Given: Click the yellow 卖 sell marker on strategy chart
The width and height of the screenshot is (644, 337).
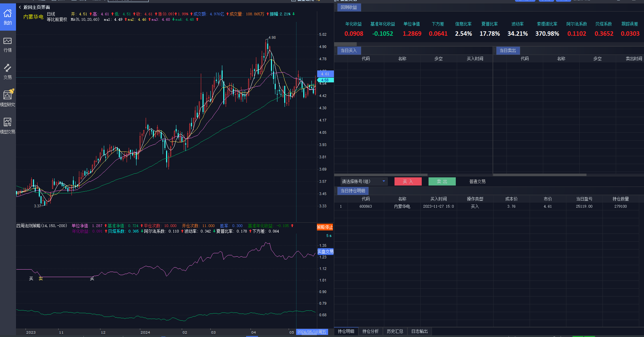Looking at the screenshot, I should pyautogui.click(x=41, y=278).
